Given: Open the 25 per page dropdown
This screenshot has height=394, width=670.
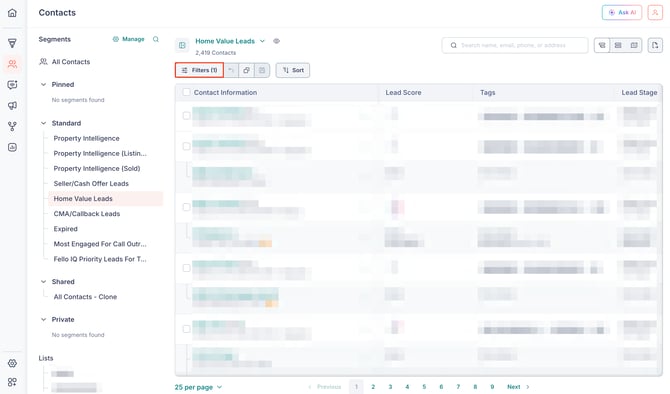Looking at the screenshot, I should pos(198,387).
